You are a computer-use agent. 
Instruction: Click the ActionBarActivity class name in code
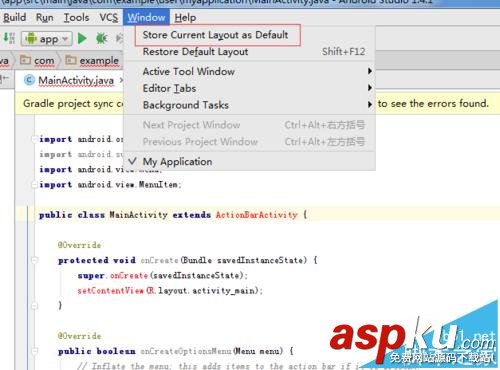click(x=257, y=215)
